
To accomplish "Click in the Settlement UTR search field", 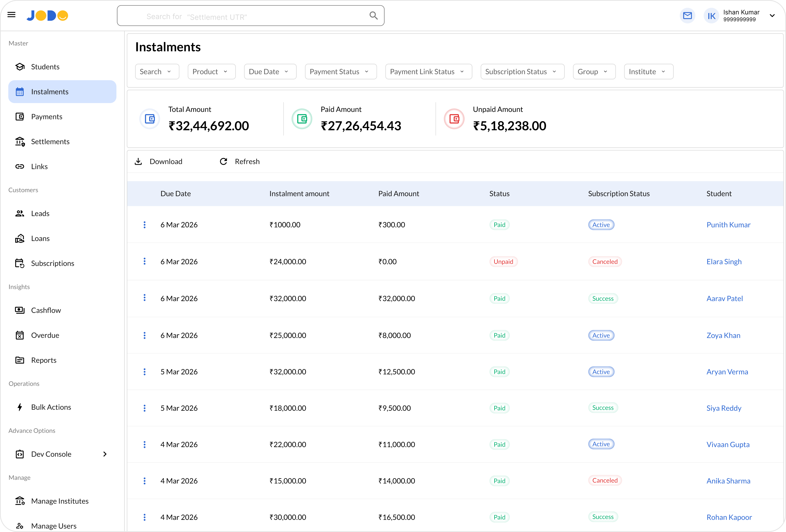I will click(x=251, y=15).
